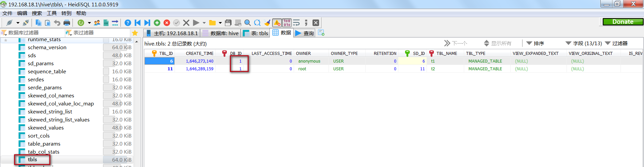Click the new query tab icon
The image size is (644, 167).
[321, 33]
